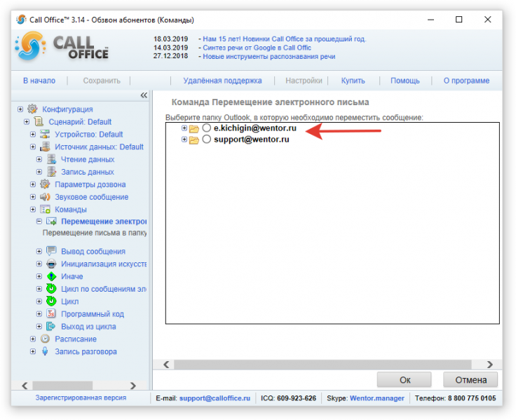Click the Чтение данных icon
Viewport: 516px width, 420px height.
point(51,159)
